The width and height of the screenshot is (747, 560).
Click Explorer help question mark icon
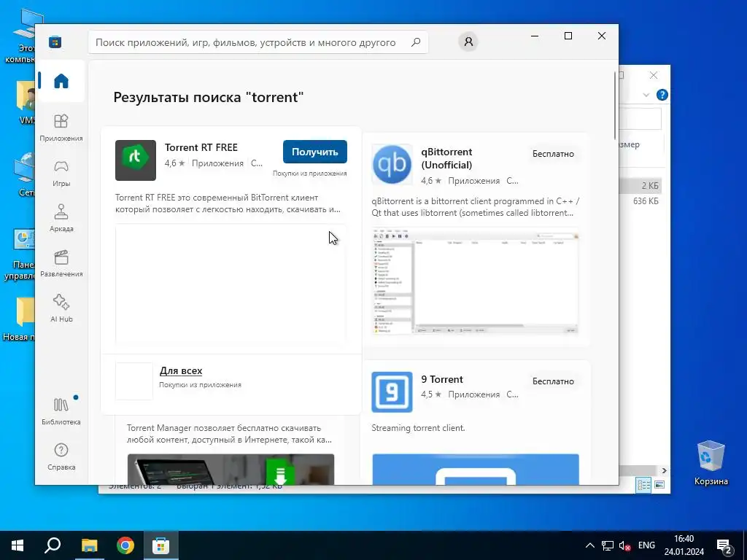[662, 95]
